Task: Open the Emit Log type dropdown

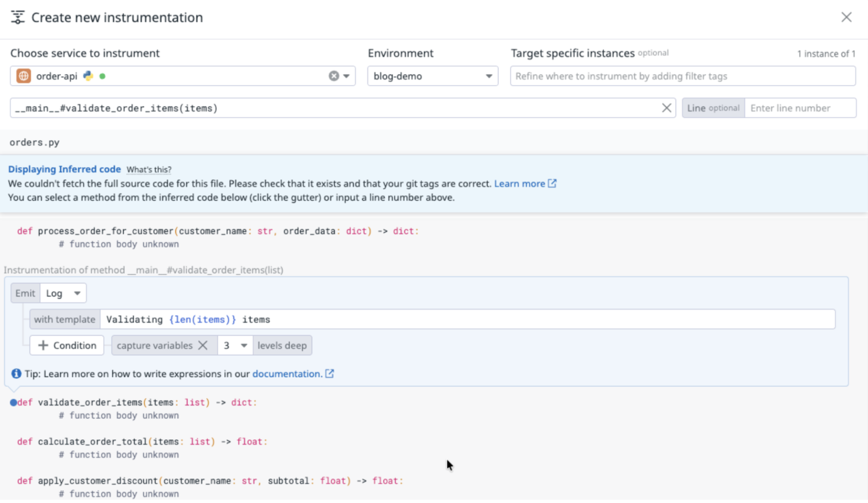Action: 63,293
